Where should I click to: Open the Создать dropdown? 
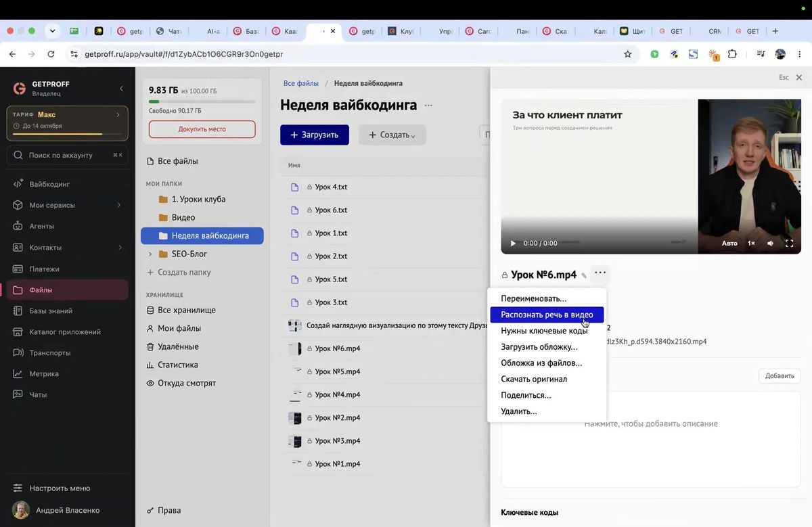[392, 135]
